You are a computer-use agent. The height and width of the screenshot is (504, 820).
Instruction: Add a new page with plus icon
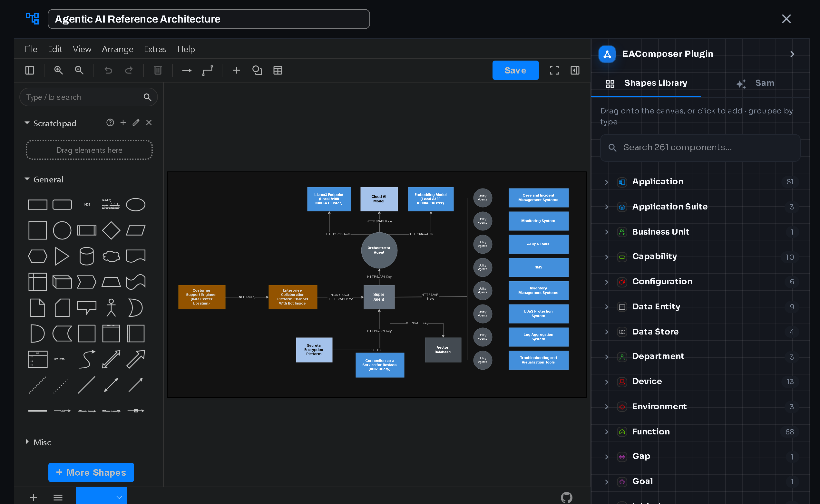click(x=34, y=498)
